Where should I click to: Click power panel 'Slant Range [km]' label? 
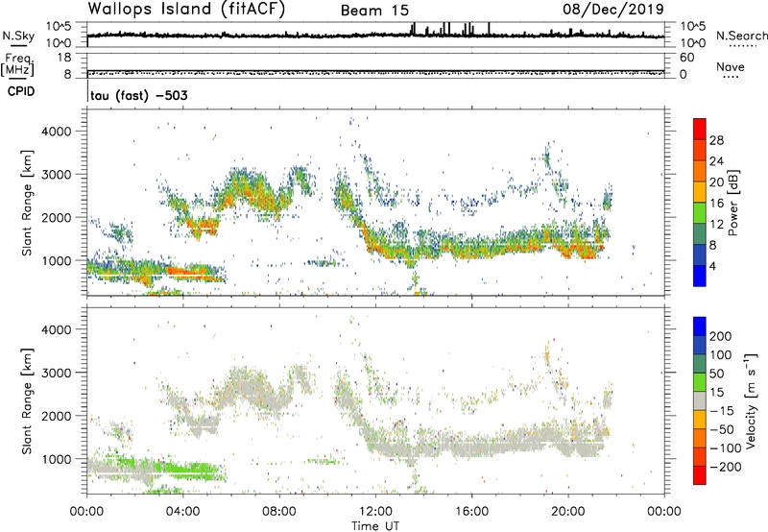click(x=28, y=203)
